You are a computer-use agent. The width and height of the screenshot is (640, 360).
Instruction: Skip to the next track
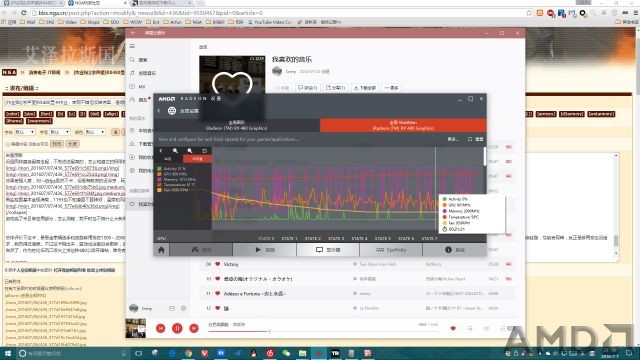click(194, 328)
